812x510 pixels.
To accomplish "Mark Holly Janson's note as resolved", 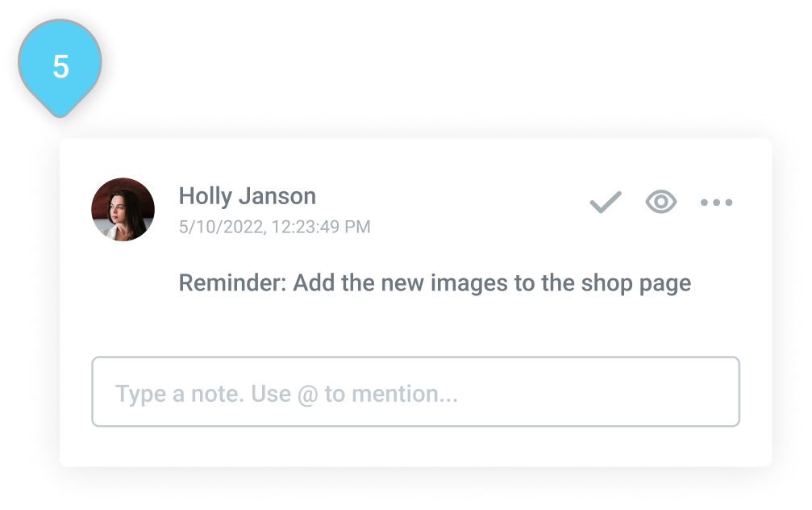I will [605, 202].
